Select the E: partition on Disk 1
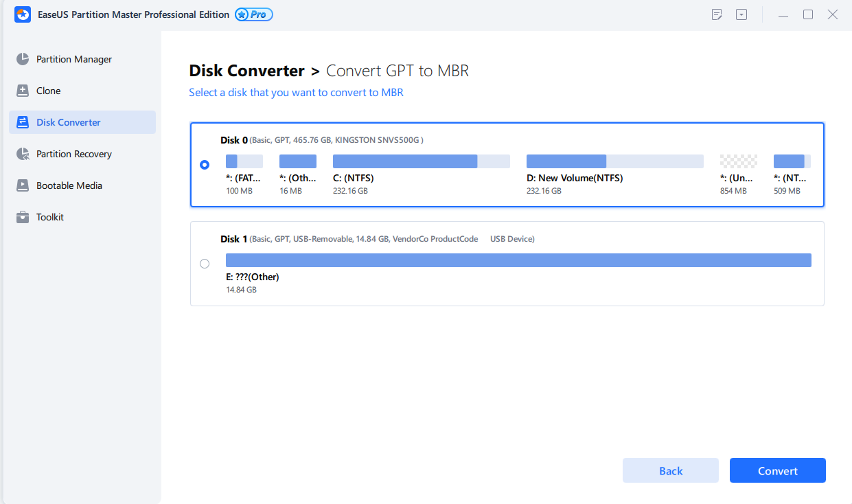The image size is (852, 504). click(x=518, y=260)
